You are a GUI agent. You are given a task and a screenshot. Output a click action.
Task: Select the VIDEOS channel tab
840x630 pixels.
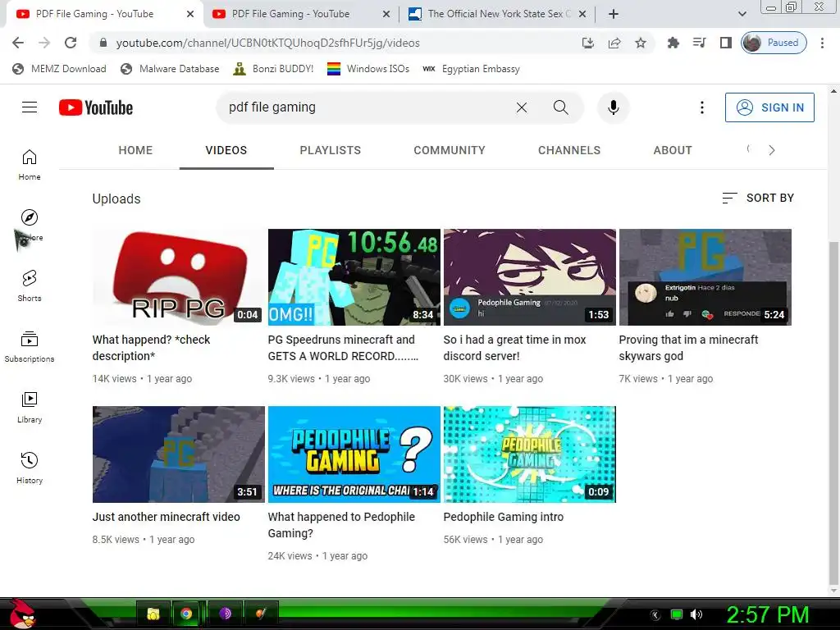tap(226, 151)
